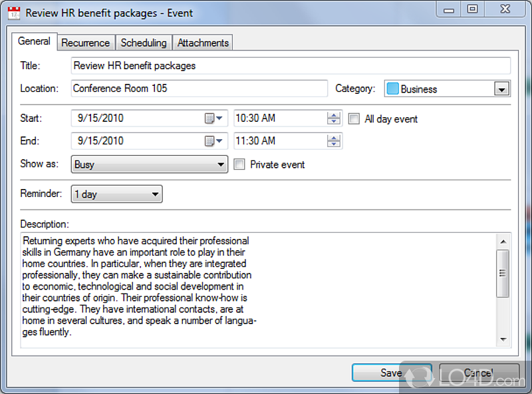Image resolution: width=532 pixels, height=394 pixels.
Task: Enable the All day event checkbox
Action: click(354, 119)
